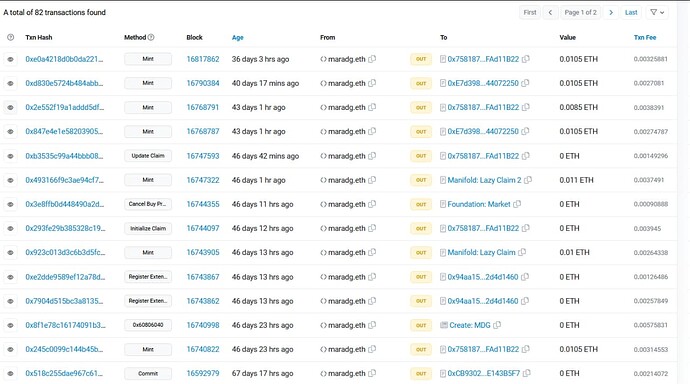690x384 pixels.
Task: Open transaction 0x245c0099c144b45b link
Action: 64,349
